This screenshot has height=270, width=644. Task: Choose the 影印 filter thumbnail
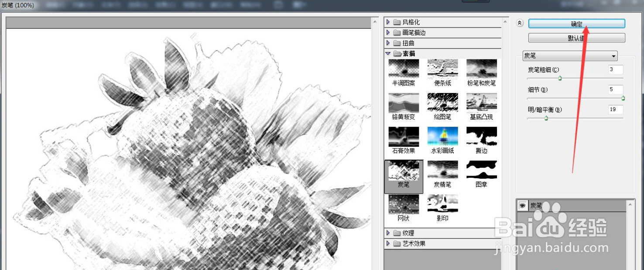(442, 206)
